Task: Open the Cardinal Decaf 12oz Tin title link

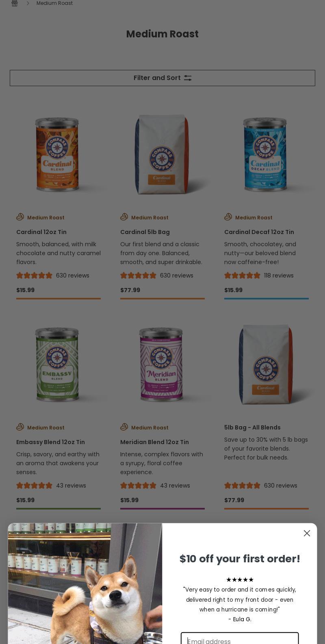Action: click(x=259, y=232)
